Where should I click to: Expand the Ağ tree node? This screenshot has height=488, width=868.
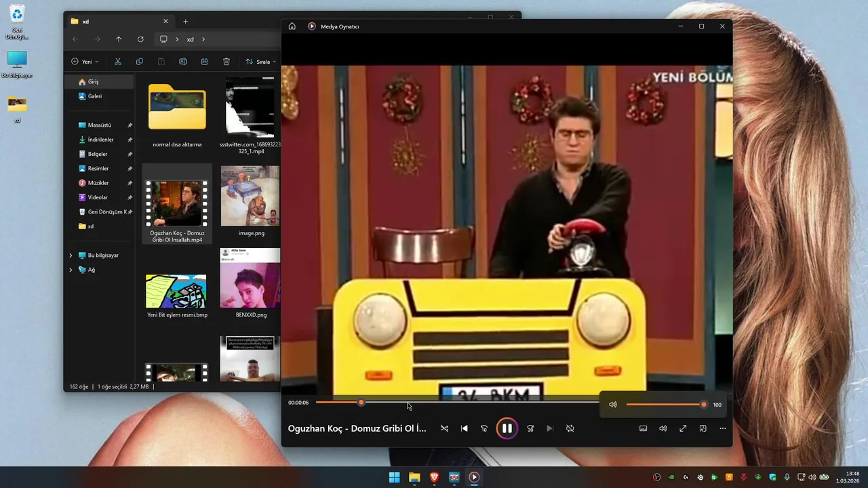[71, 270]
